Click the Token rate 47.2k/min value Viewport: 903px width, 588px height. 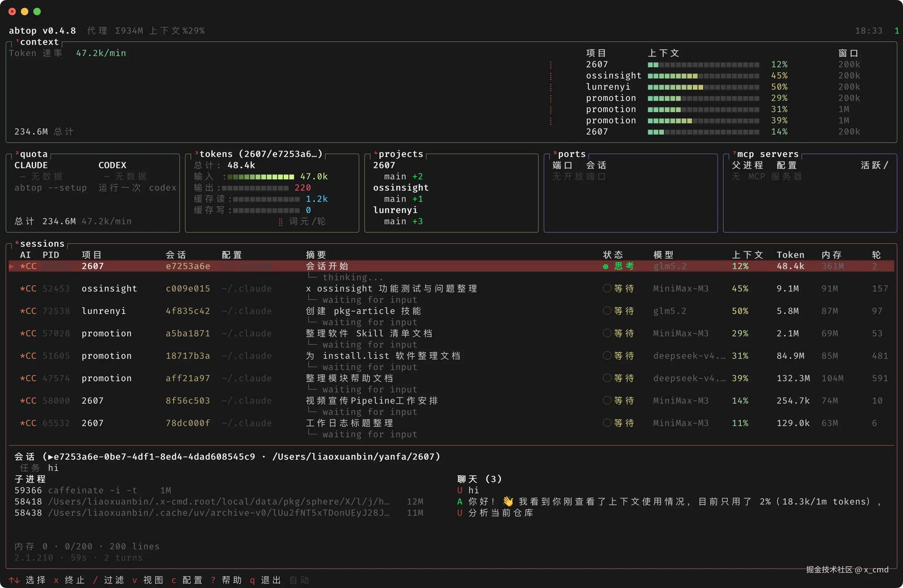pyautogui.click(x=101, y=53)
